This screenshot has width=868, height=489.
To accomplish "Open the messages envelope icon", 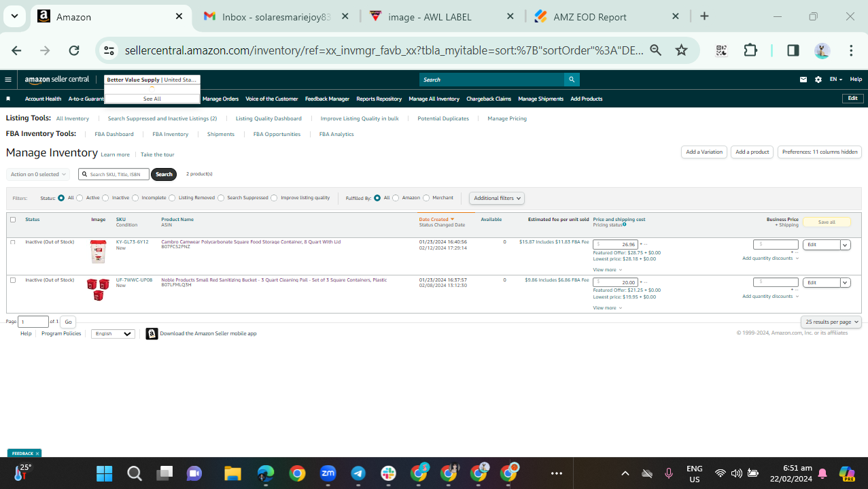I will tap(803, 80).
